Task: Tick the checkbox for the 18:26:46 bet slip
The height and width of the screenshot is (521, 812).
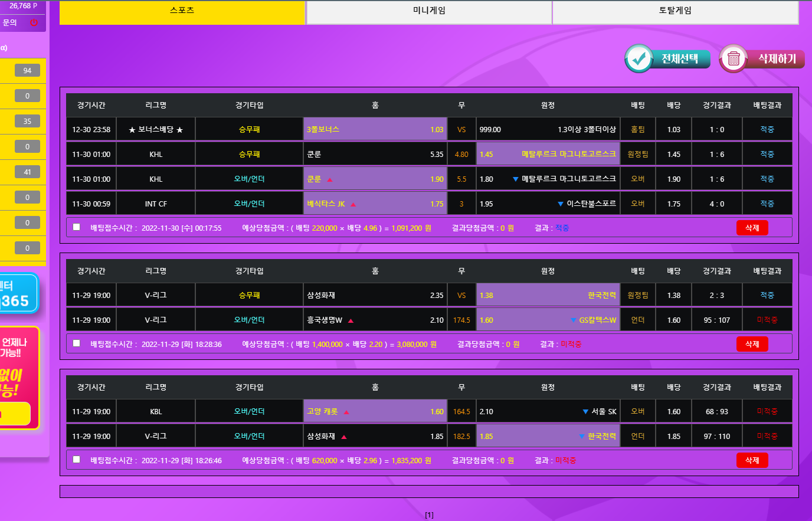Action: tap(77, 460)
